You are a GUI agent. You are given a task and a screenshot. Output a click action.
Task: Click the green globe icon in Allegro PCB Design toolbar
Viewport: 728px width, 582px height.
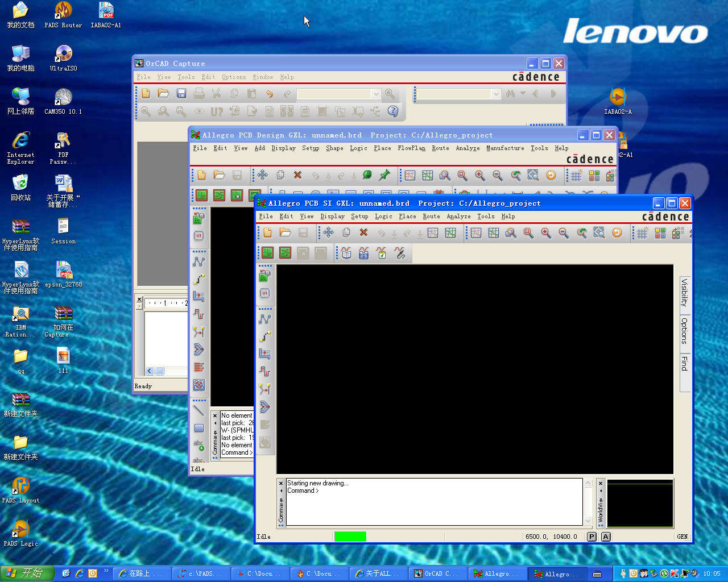pyautogui.click(x=367, y=175)
